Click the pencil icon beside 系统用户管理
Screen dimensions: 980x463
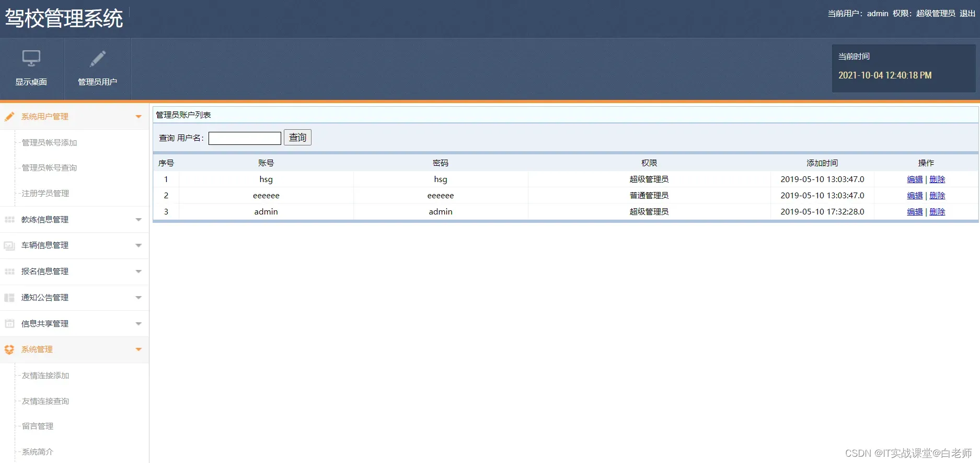(9, 116)
